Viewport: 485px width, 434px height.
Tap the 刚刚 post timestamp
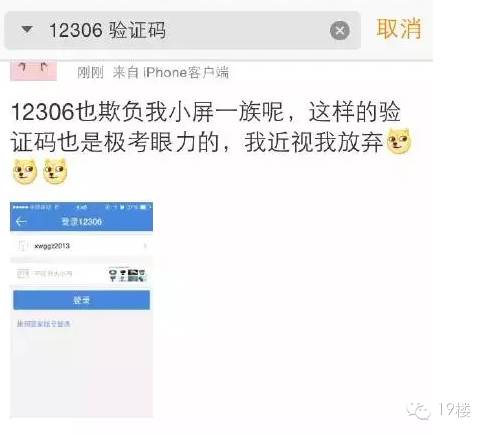click(90, 72)
